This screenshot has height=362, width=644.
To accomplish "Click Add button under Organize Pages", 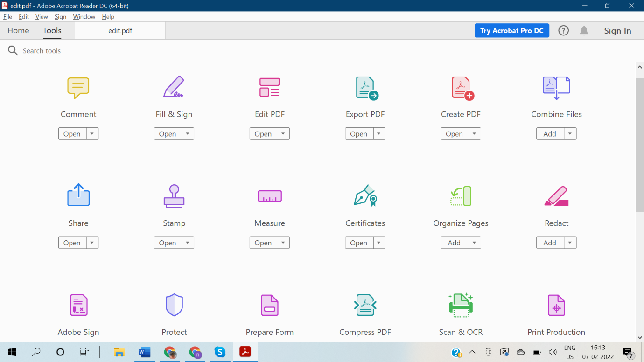I will pyautogui.click(x=455, y=243).
